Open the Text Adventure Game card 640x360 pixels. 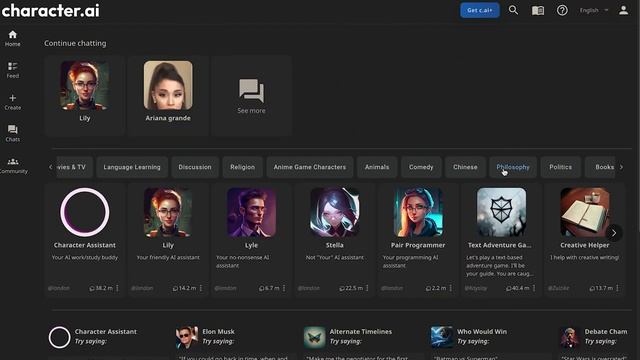tap(501, 240)
